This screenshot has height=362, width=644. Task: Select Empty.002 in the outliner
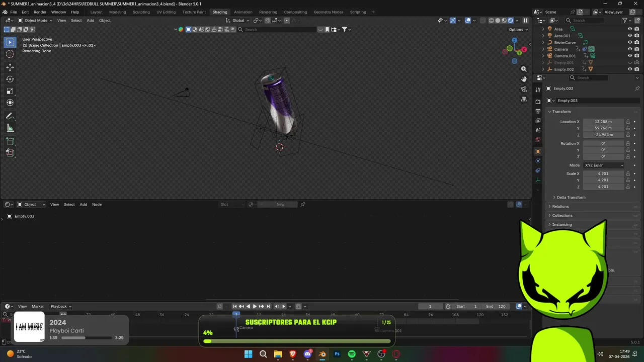[x=563, y=69]
